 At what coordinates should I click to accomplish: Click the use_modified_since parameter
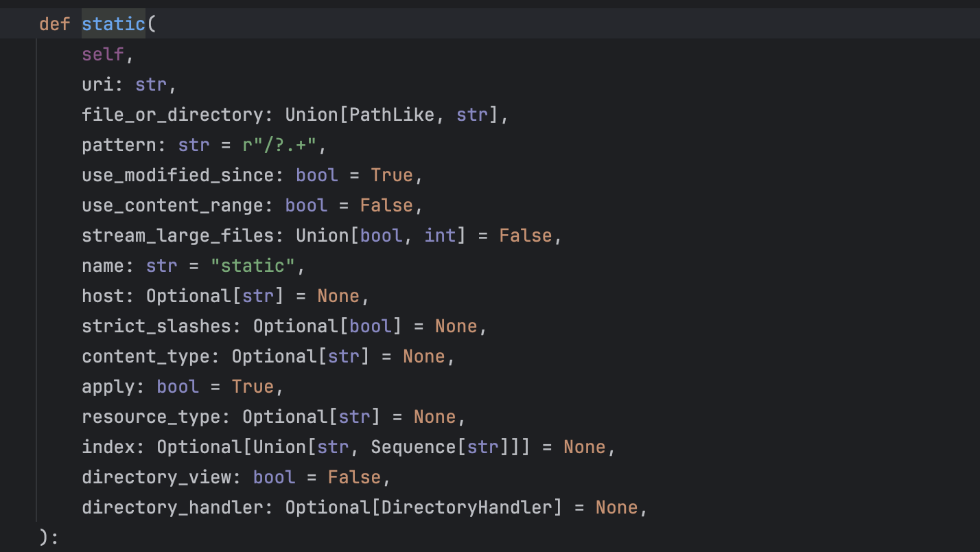tap(178, 175)
